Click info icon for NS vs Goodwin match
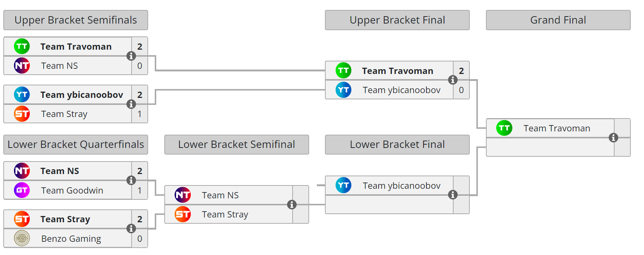 tap(131, 180)
